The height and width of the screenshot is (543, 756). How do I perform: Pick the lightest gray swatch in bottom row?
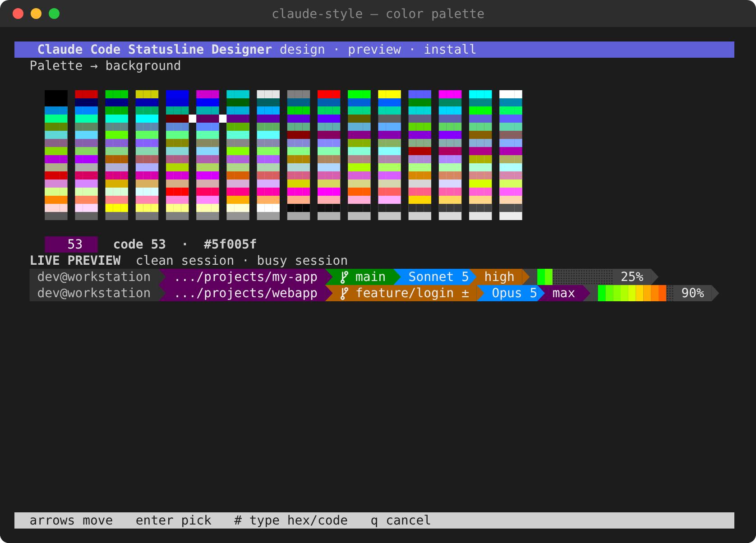pos(511,216)
